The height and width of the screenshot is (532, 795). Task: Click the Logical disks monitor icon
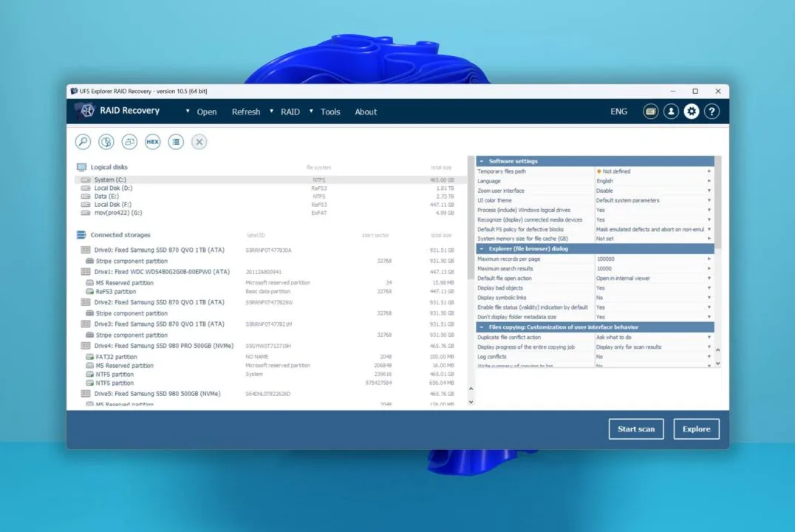81,167
